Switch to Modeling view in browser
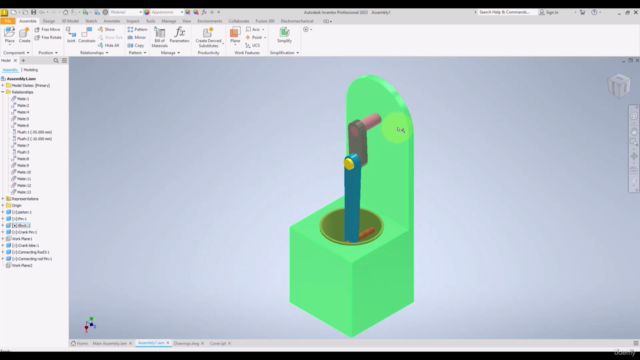Viewport: 640px width, 360px height. click(x=31, y=70)
